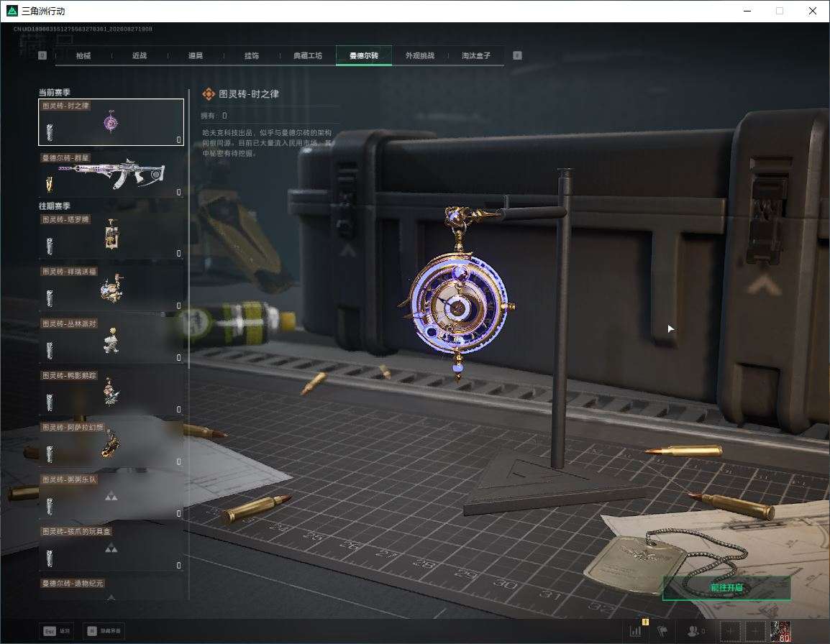Image resolution: width=830 pixels, height=644 pixels.
Task: Open the 图灵砖-阿萨拉幻想 card
Action: 111,444
